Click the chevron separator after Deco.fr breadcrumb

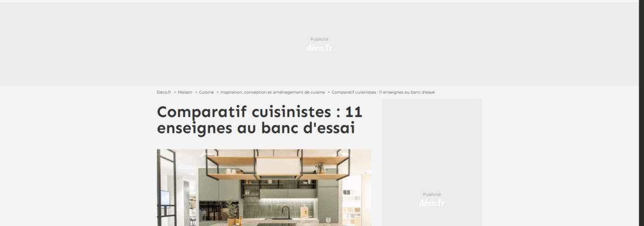tap(175, 92)
